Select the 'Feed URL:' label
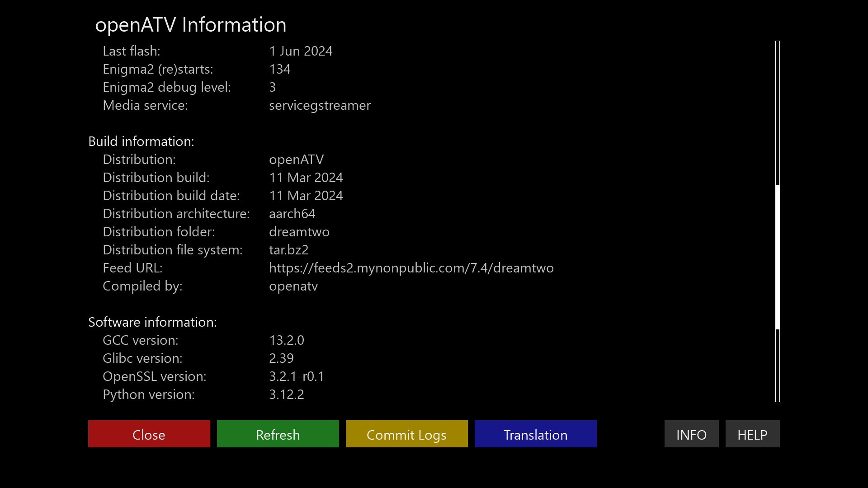 click(x=132, y=268)
